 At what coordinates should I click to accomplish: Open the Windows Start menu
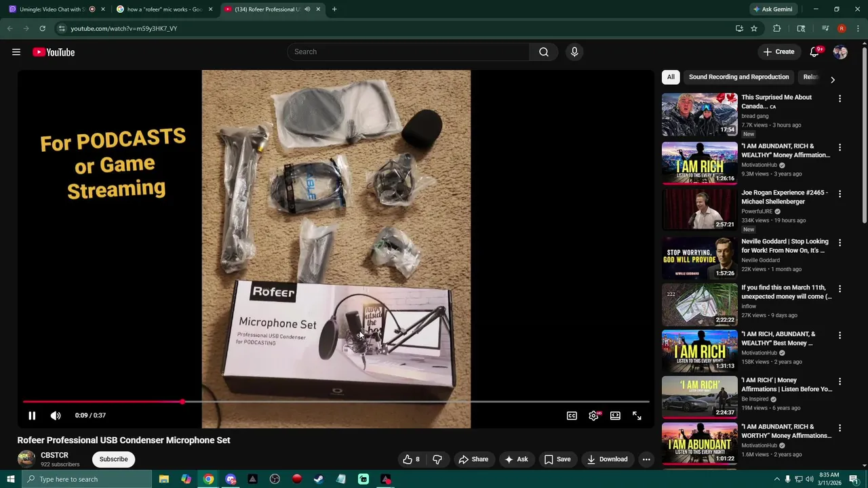[10, 479]
